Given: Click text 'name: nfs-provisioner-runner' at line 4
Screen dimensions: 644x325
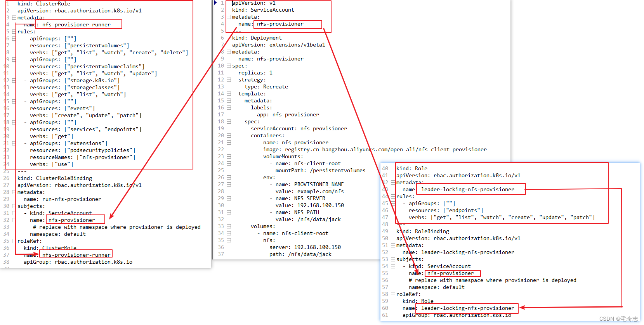Looking at the screenshot, I should [x=67, y=24].
